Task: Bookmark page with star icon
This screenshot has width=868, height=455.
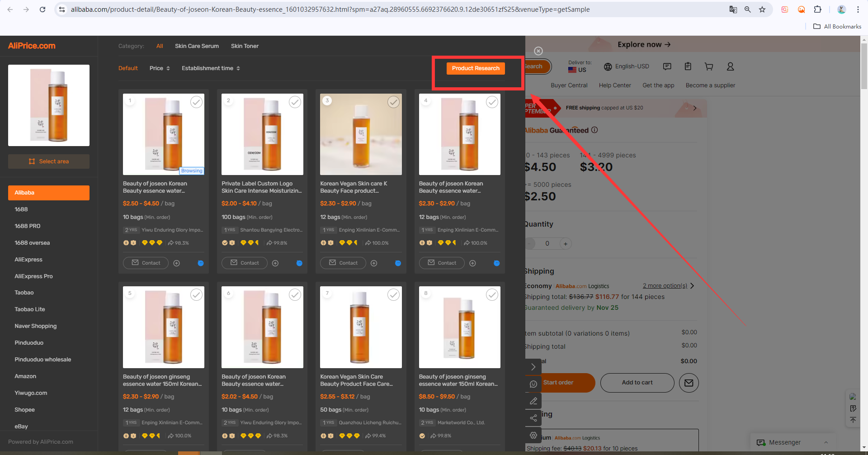Action: click(762, 9)
